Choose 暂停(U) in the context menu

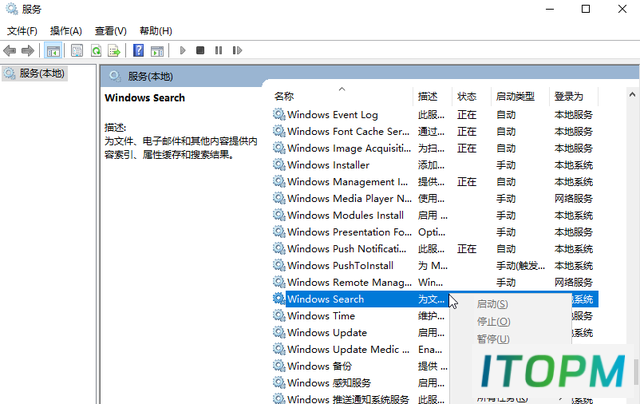click(493, 339)
